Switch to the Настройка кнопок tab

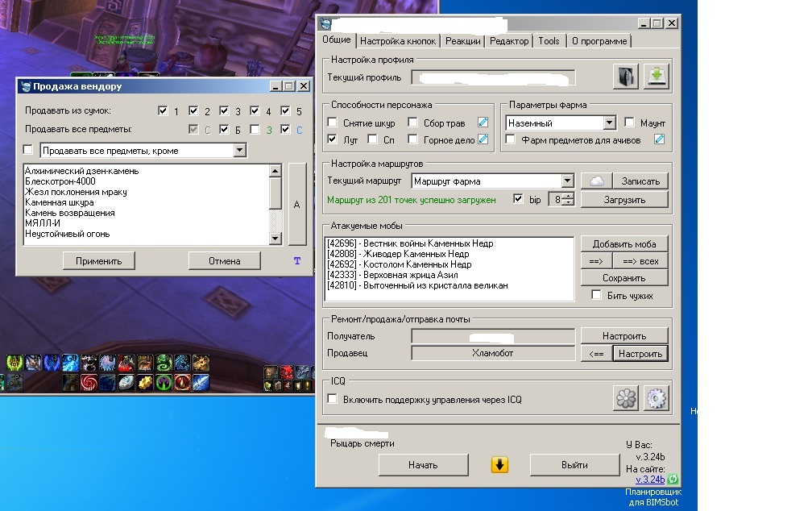(398, 41)
